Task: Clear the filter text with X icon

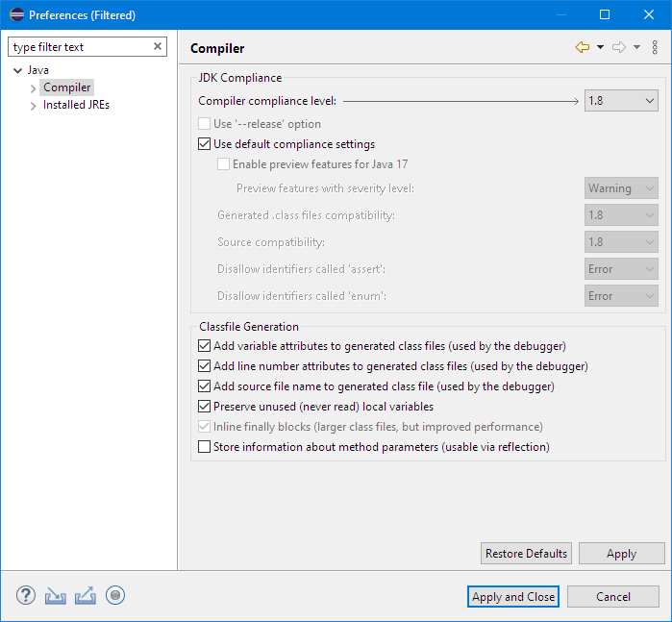Action: click(158, 47)
